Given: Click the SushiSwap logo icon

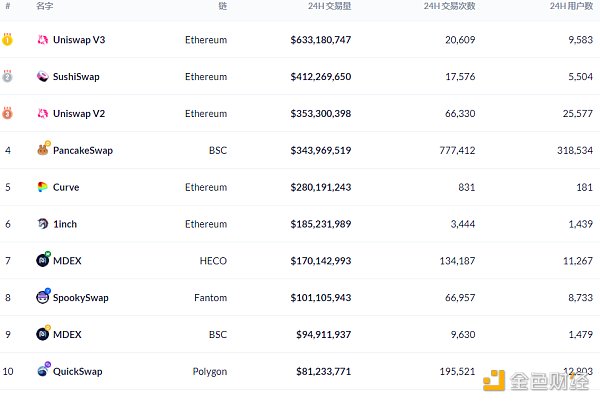Looking at the screenshot, I should (42, 77).
